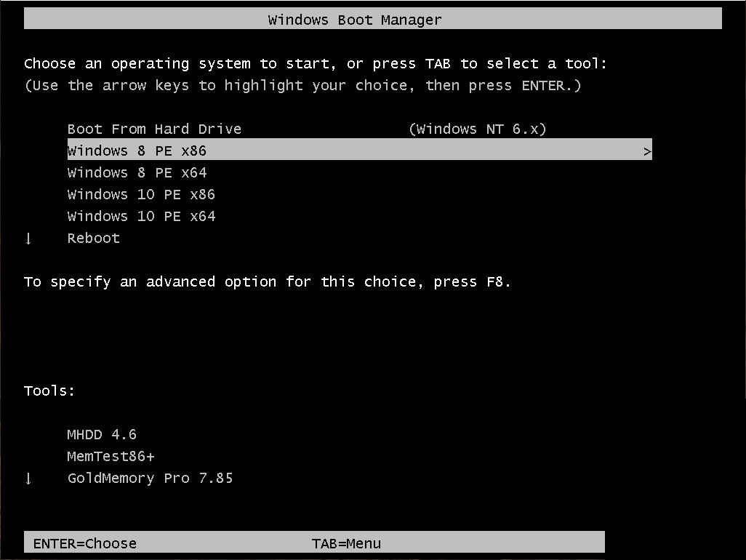746x560 pixels.
Task: Click the arrow at the highlighted row's right end
Action: tap(647, 152)
